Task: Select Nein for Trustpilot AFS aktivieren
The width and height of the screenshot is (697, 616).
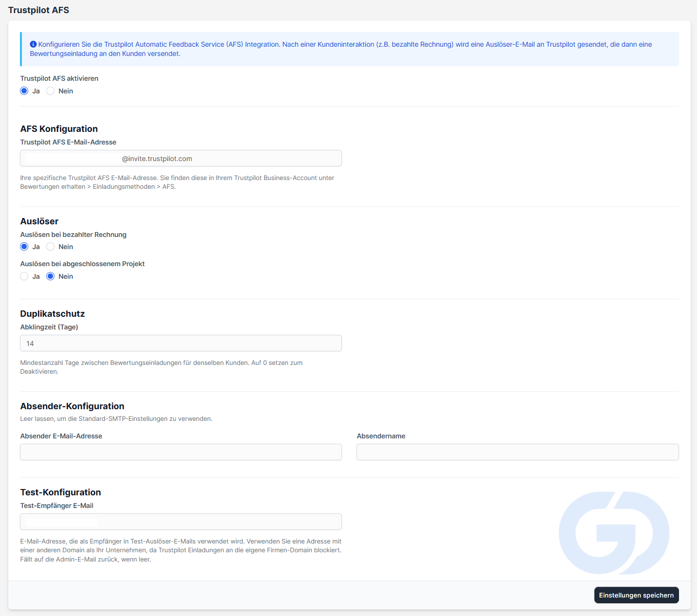Action: (x=51, y=91)
